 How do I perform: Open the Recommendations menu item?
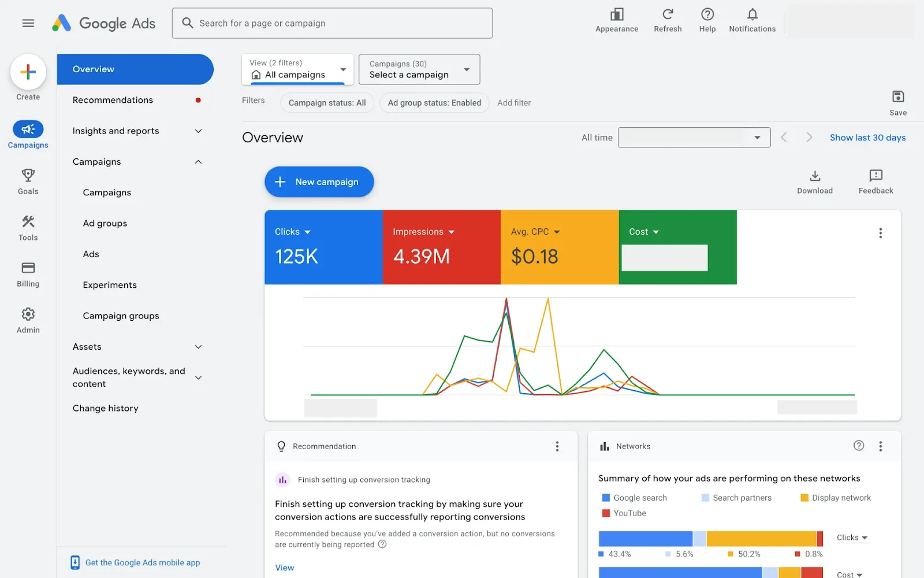(113, 99)
